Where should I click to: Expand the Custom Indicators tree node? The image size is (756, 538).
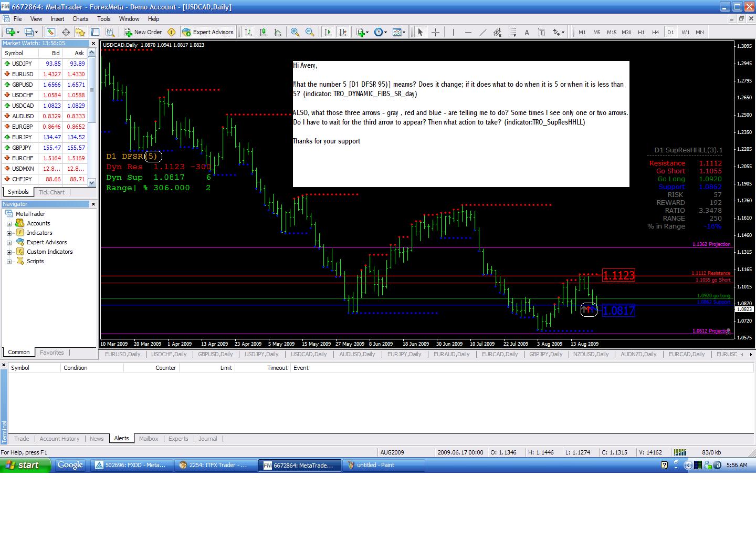coord(9,252)
